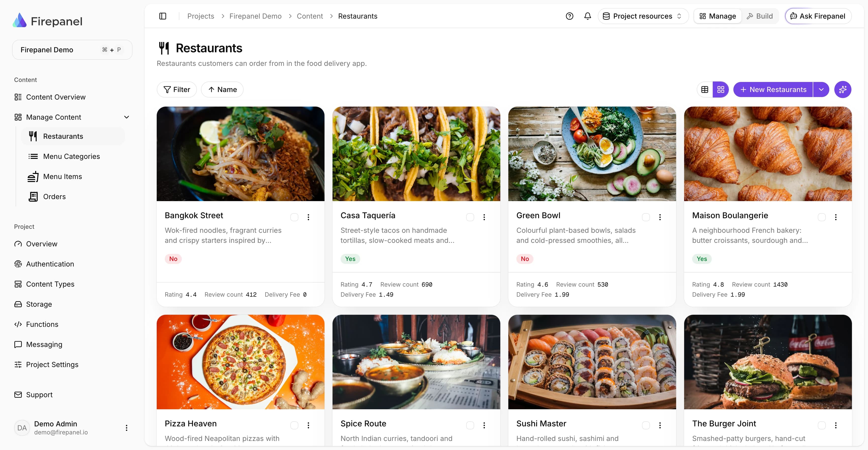The image size is (868, 450).
Task: Open the Project resources dropdown
Action: tap(643, 16)
